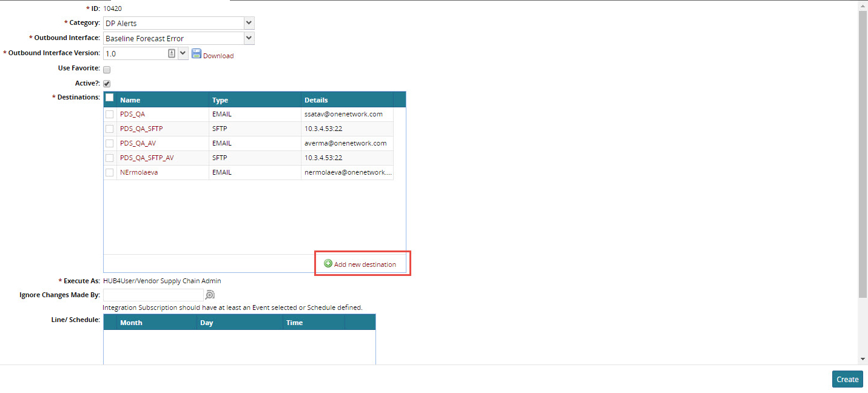Click the floppy disk Download icon

tap(197, 53)
